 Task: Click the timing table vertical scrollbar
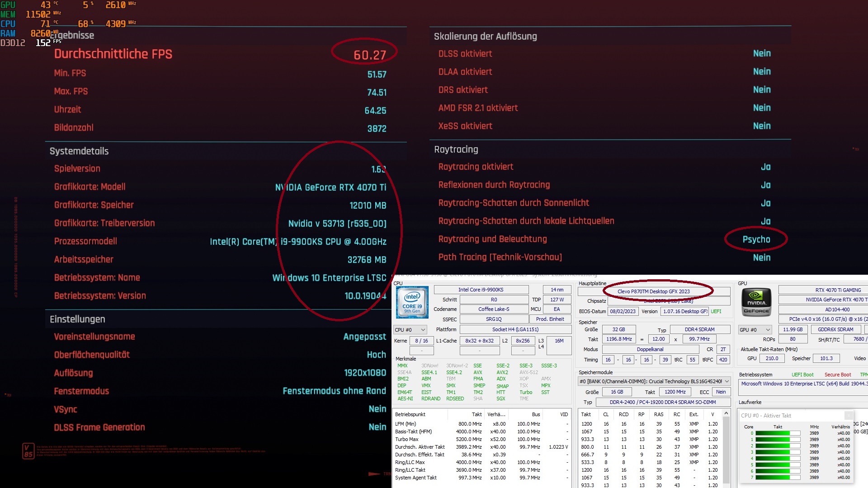[x=726, y=447]
